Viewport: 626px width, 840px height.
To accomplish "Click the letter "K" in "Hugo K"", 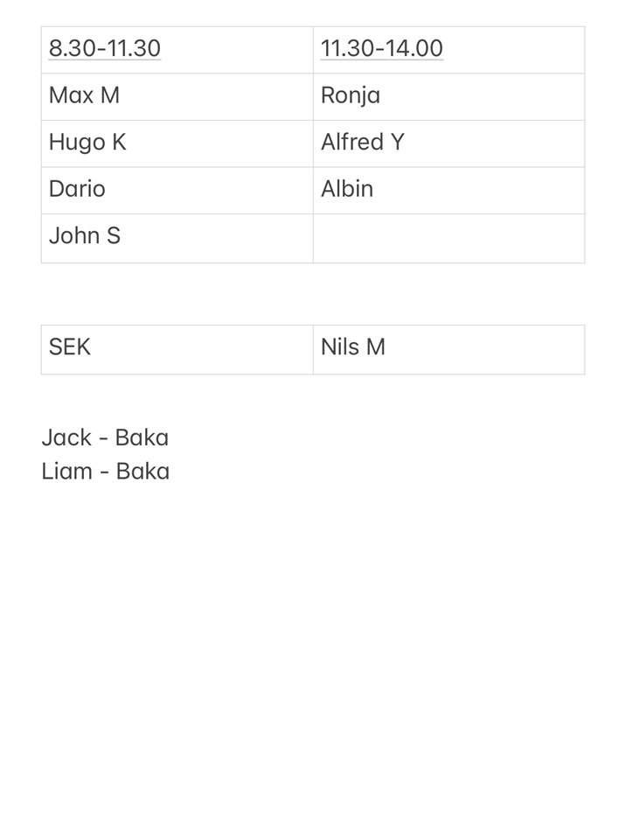I will click(x=119, y=143).
